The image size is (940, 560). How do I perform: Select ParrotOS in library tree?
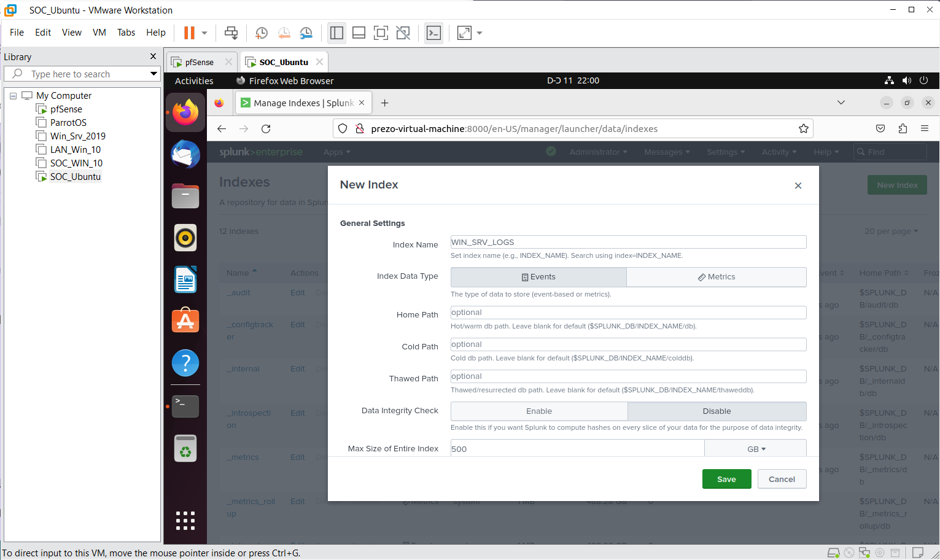[x=68, y=123]
